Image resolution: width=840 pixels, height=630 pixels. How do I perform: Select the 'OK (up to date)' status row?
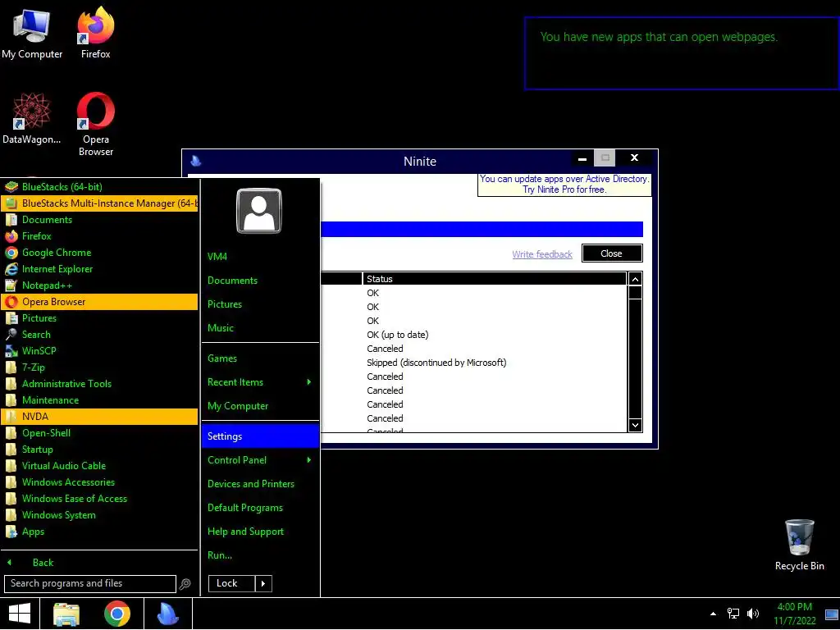click(398, 335)
